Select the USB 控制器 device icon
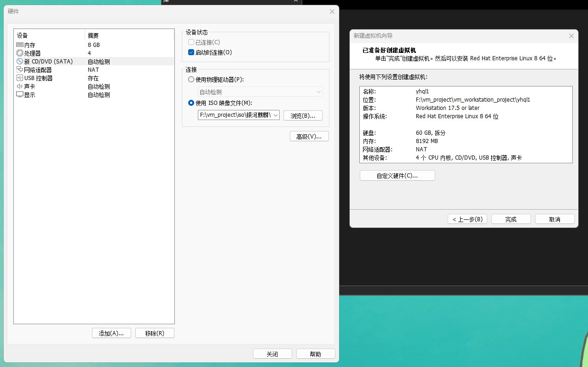This screenshot has height=367, width=588. [19, 78]
